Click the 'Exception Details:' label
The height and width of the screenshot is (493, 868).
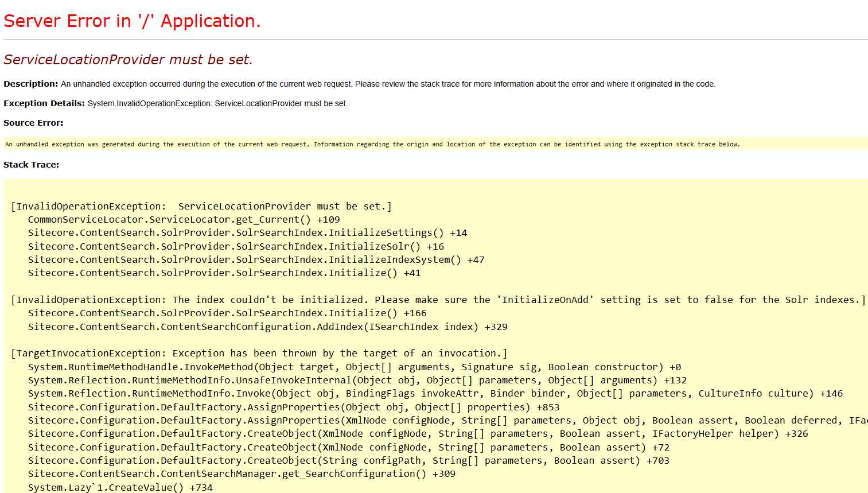pyautogui.click(x=44, y=103)
